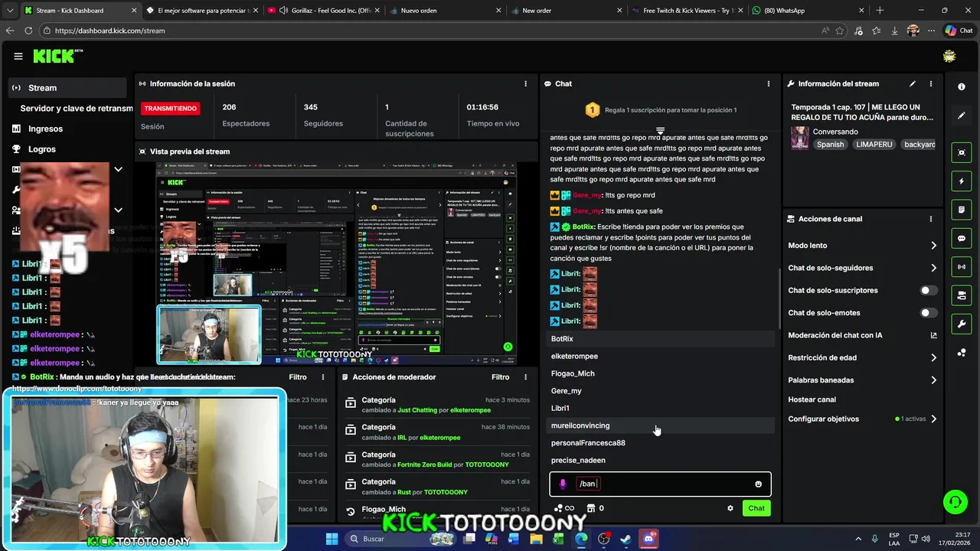Click the wrench icon in the right toolbar

pos(962,324)
